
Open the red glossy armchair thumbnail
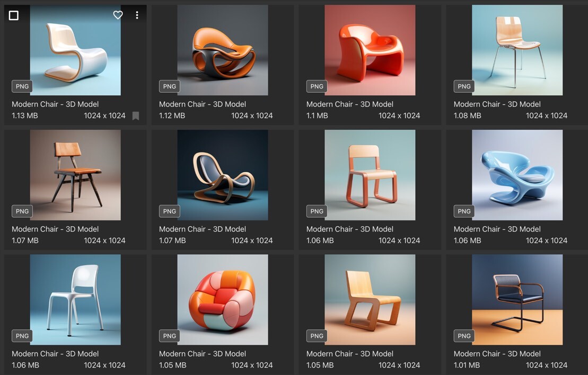click(370, 50)
